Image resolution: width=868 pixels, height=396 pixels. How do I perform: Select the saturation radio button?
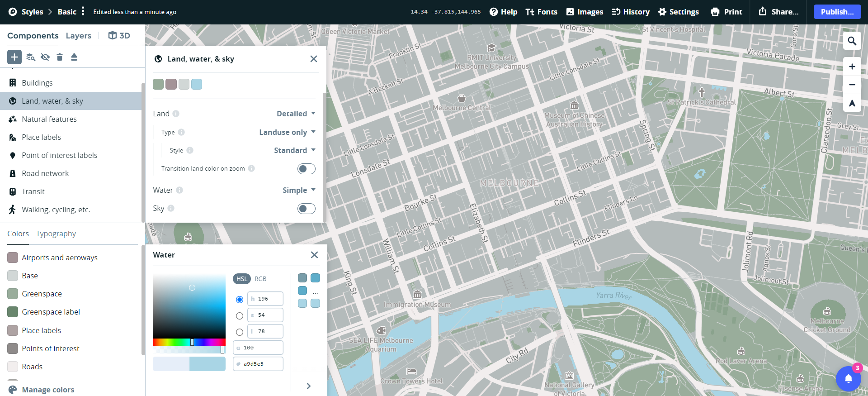pyautogui.click(x=240, y=316)
